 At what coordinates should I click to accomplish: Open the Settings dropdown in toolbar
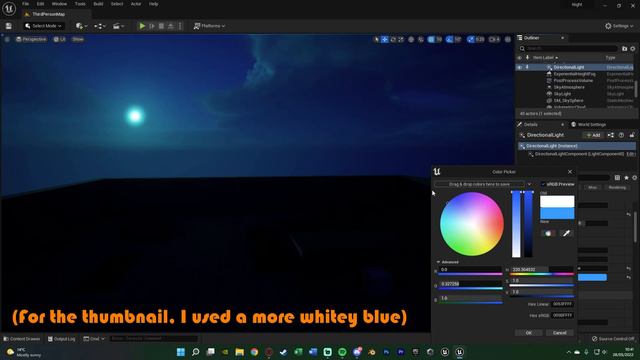click(x=619, y=26)
